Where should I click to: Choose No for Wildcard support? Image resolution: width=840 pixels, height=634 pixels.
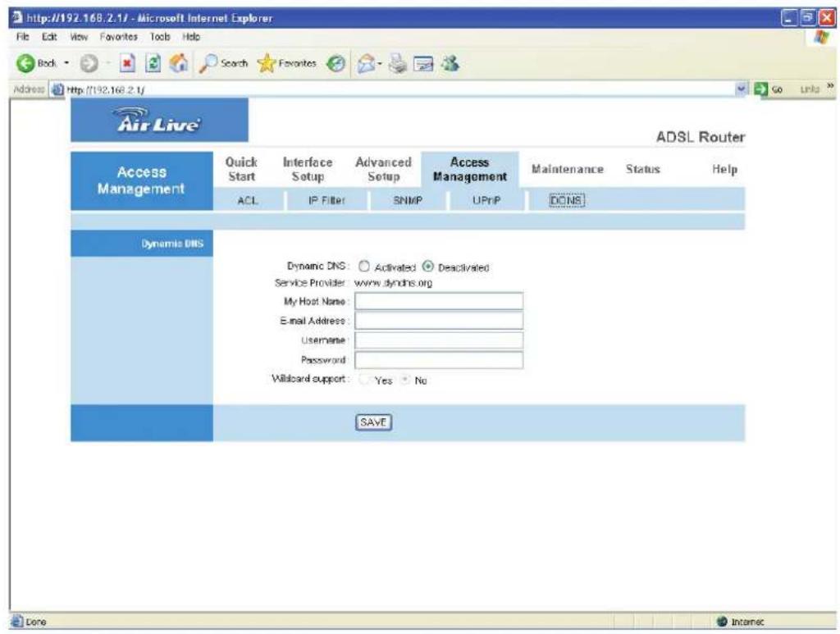pos(405,380)
